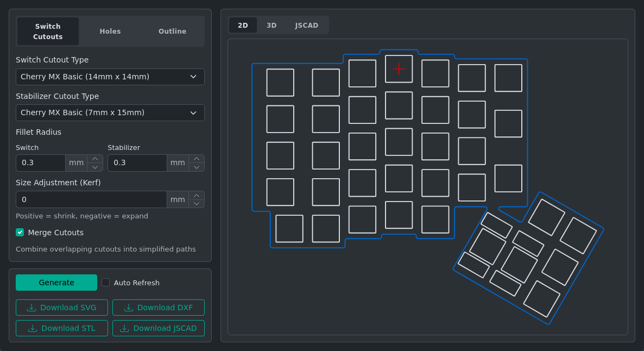
Task: Open the Switch Cutout Type dropdown
Action: pyautogui.click(x=109, y=77)
